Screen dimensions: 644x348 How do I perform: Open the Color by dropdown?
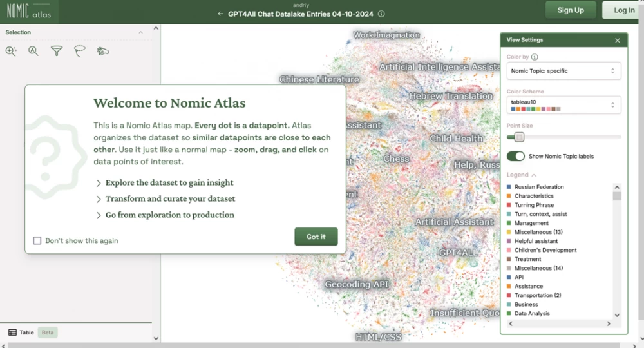click(563, 71)
